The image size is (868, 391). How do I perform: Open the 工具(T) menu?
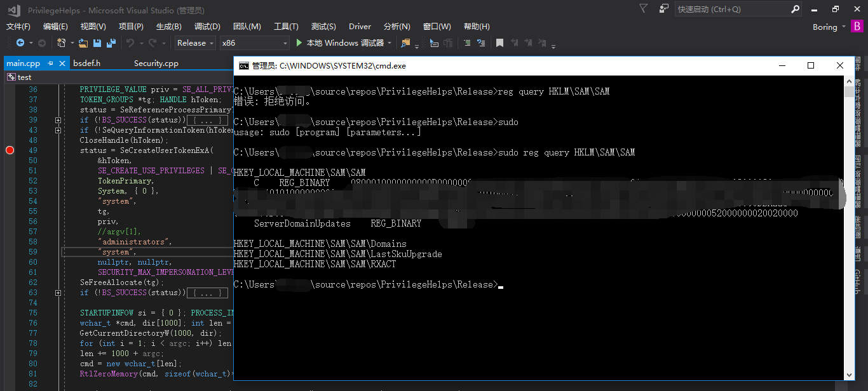(286, 27)
